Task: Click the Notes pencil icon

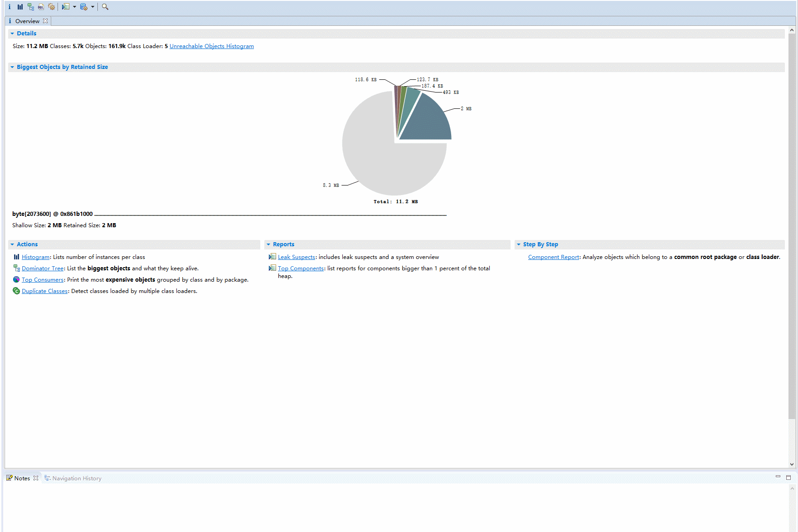Action: pyautogui.click(x=10, y=478)
